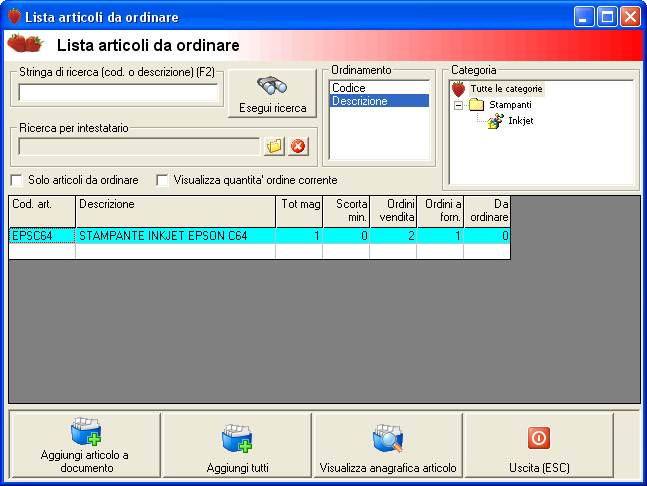The image size is (647, 486).
Task: Select STAMPANTE INKJET EPSON C64 cell
Action: pos(175,236)
